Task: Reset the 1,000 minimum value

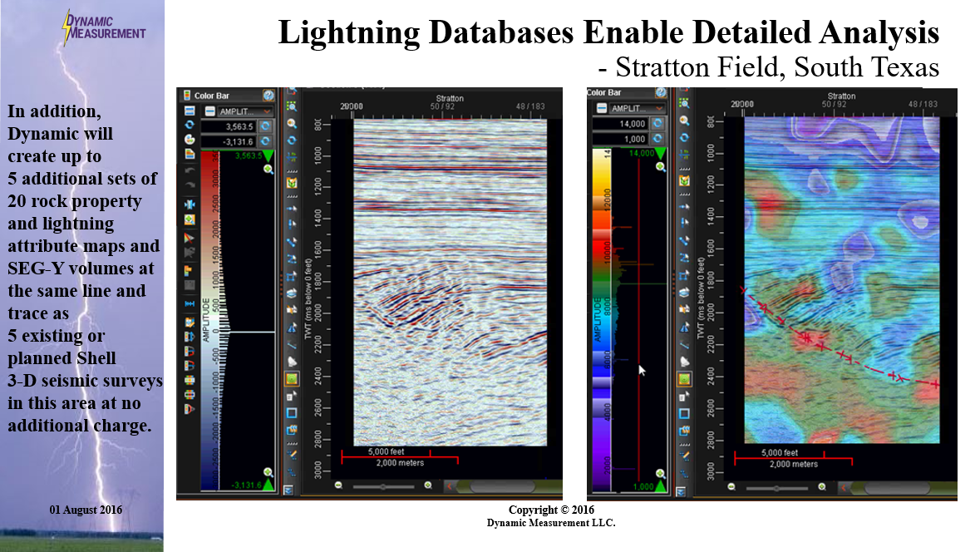Action: (657, 139)
